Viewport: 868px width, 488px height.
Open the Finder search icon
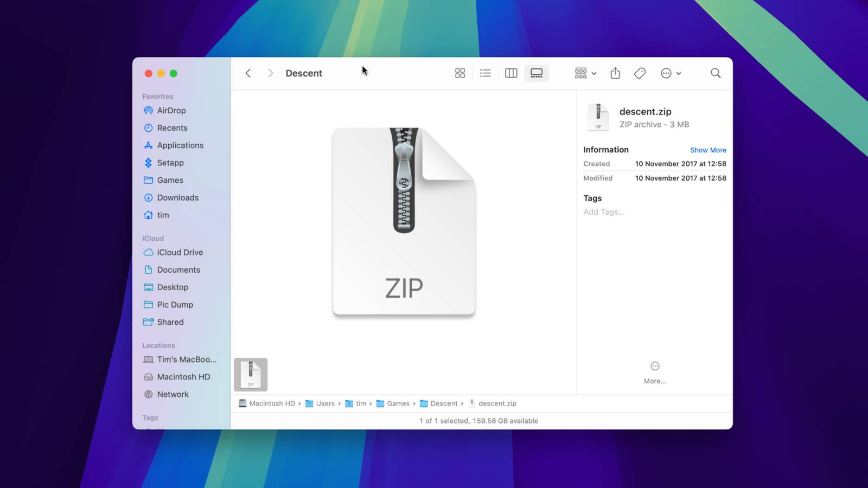716,73
